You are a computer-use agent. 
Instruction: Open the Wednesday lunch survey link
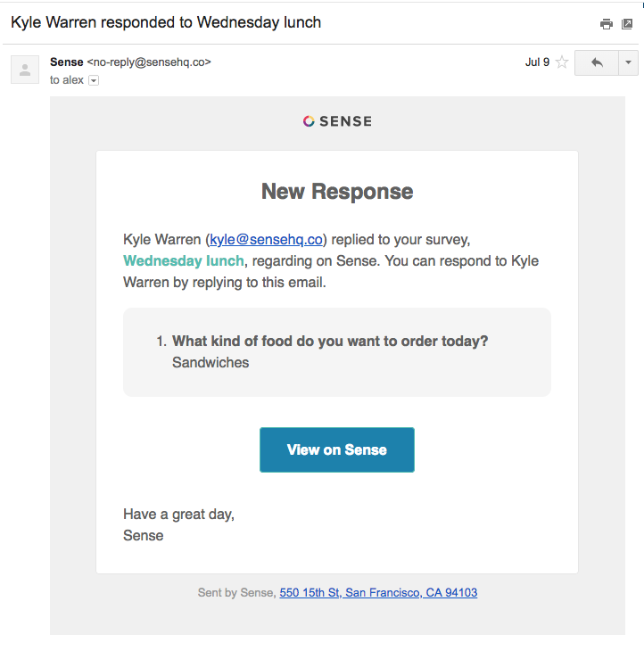click(x=184, y=260)
